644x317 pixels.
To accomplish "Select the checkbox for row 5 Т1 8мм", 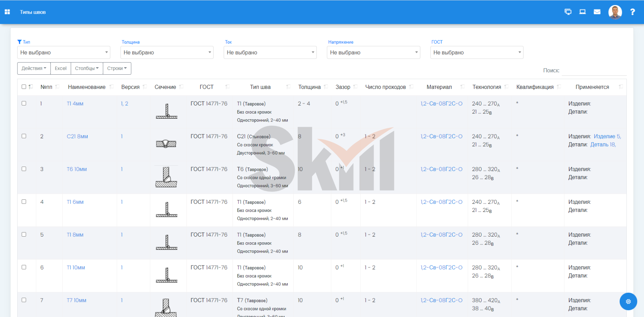I will [x=24, y=234].
